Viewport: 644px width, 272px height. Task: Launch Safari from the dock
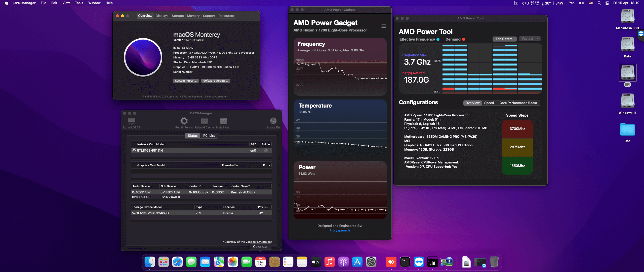pos(177,262)
